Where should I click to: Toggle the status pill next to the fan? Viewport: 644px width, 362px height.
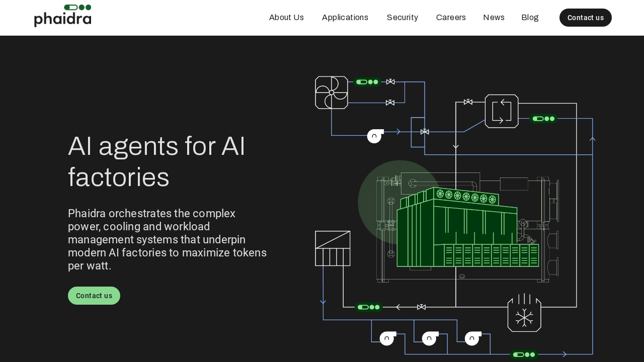(367, 81)
